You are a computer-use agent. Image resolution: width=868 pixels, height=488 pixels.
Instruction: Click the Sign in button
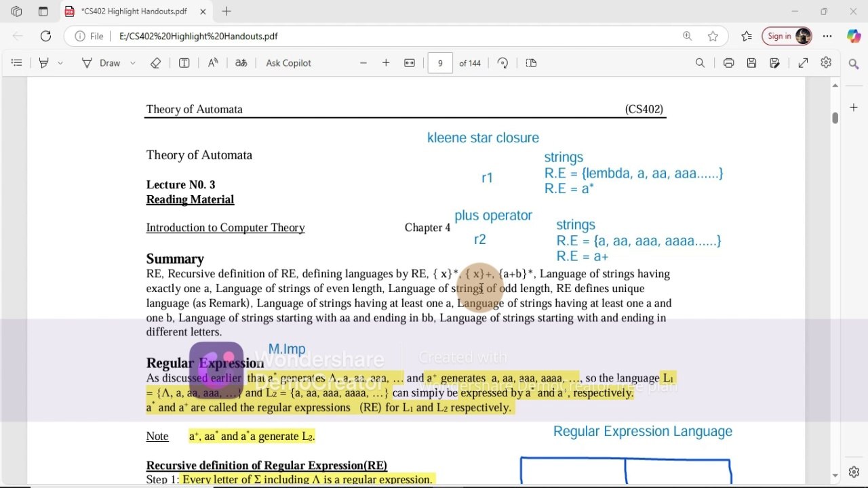coord(787,36)
